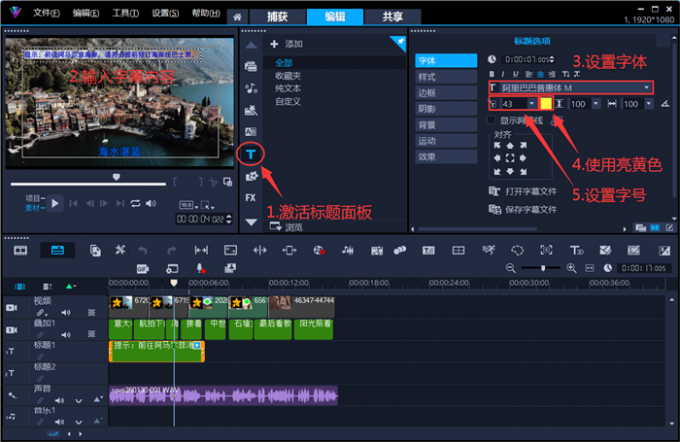Image resolution: width=680 pixels, height=442 pixels.
Task: Click the Redo arrow in timeline toolbar
Action: pyautogui.click(x=172, y=250)
